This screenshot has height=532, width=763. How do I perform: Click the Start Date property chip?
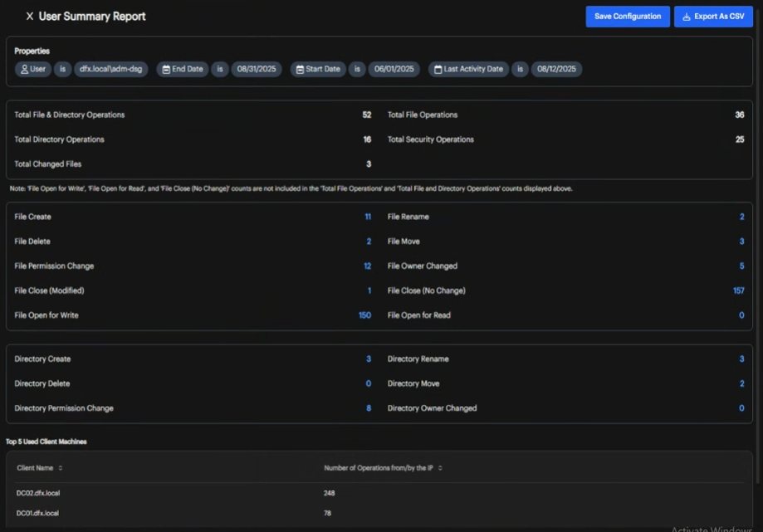(x=318, y=69)
